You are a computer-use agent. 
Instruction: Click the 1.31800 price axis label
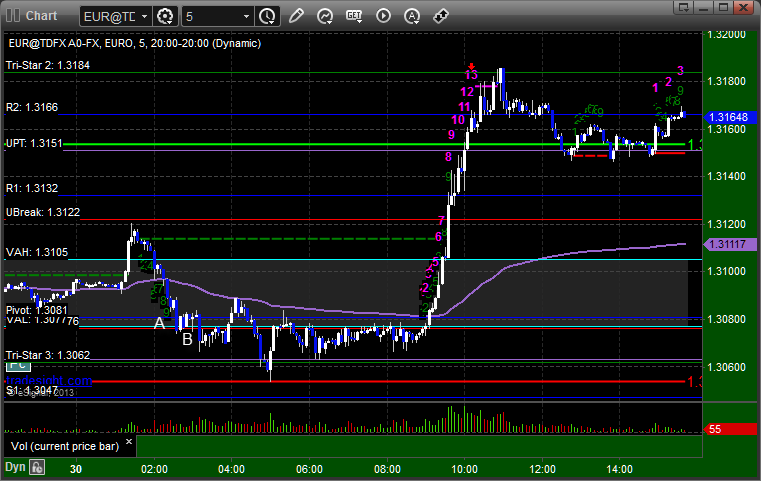pos(726,81)
